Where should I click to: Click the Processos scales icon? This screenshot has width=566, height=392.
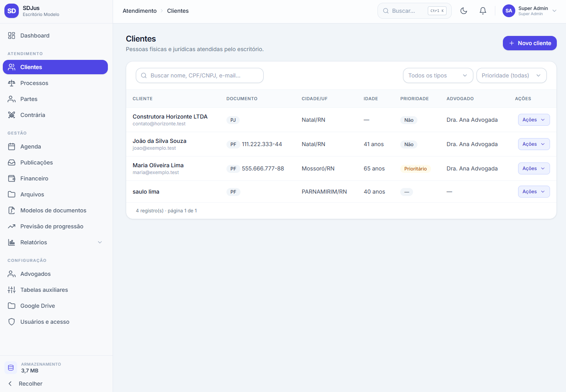12,83
